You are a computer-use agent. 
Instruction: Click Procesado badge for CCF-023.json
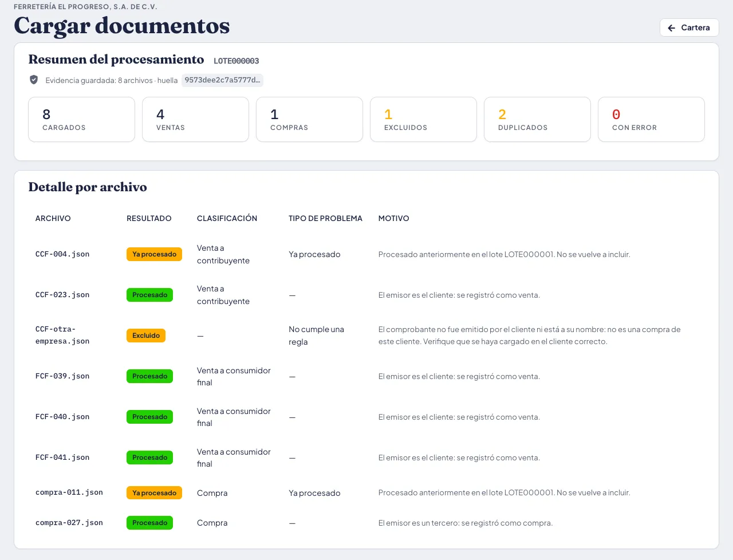(149, 295)
